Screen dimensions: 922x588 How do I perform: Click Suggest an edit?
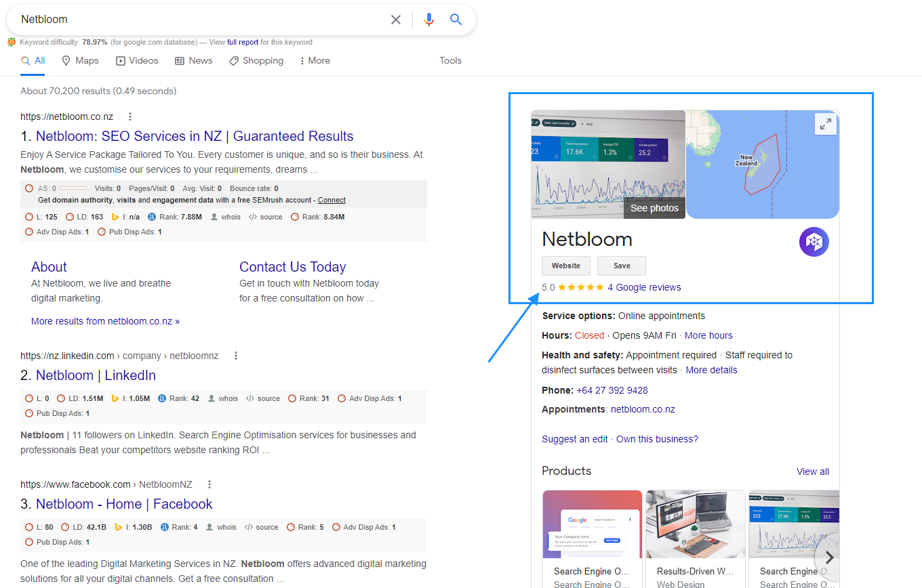(x=575, y=439)
